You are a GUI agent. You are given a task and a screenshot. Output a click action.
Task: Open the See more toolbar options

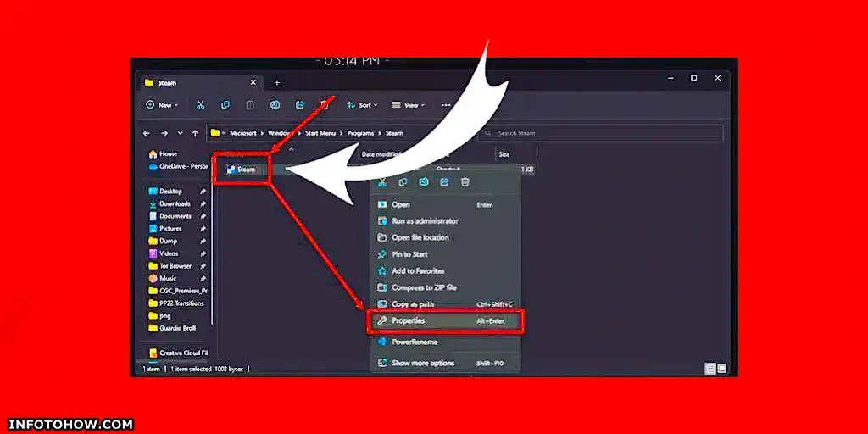(x=446, y=105)
